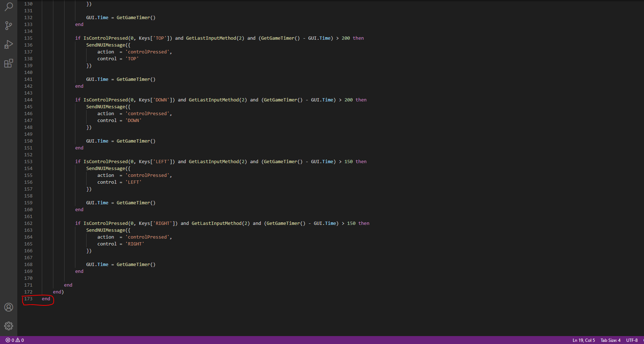The image size is (644, 344).
Task: Place cursor in SendNUIMessage on line 145
Action: (x=106, y=106)
